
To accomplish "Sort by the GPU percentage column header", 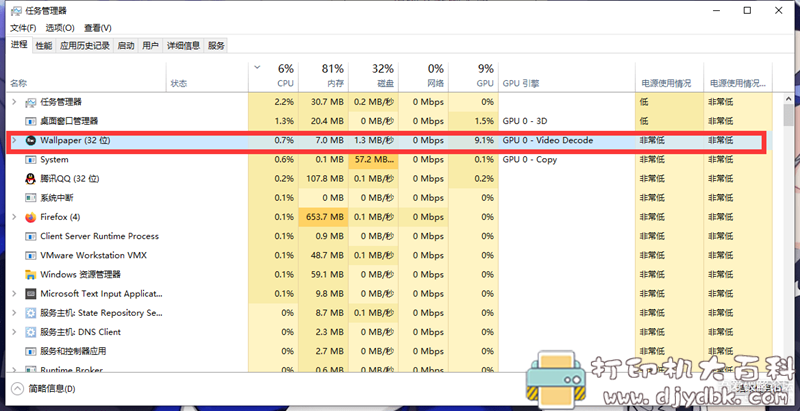I will (473, 78).
